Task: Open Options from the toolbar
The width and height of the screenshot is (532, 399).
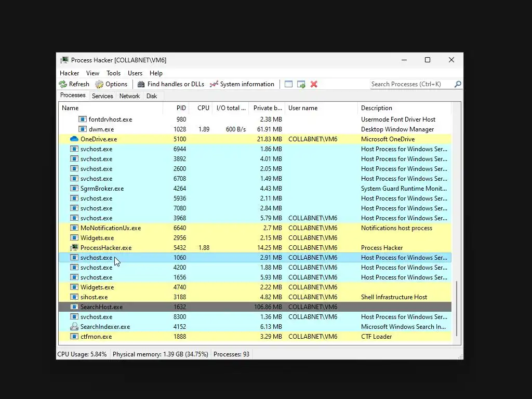Action: point(111,84)
